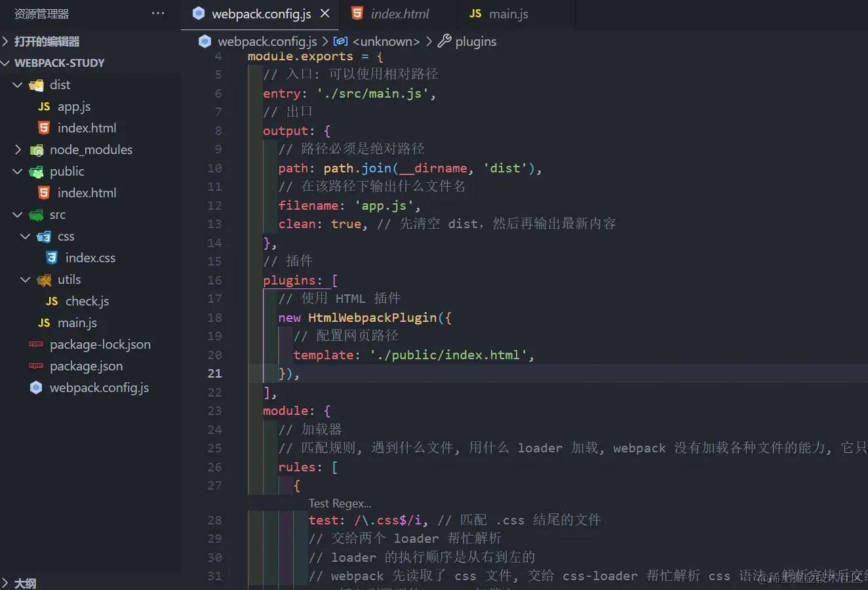
Task: Click the webpack icon on webpack.config.js tab
Action: 199,13
